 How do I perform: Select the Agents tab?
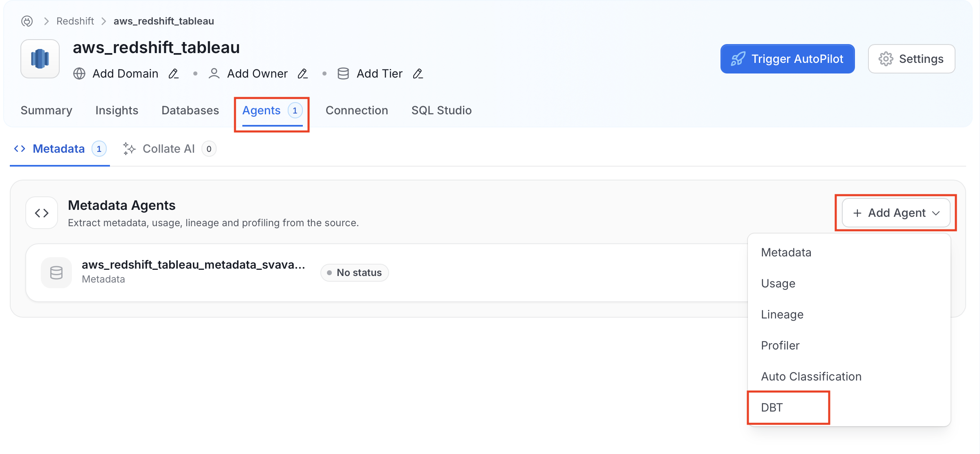click(272, 111)
